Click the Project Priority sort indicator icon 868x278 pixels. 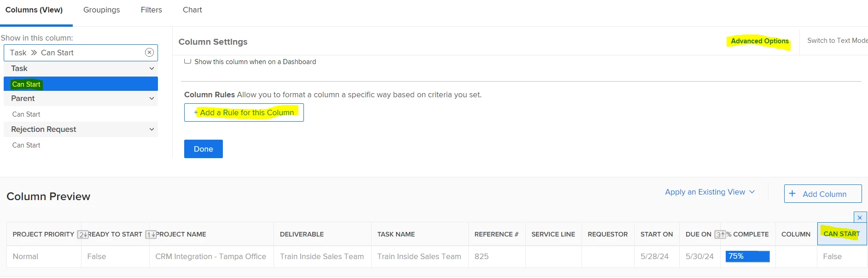pos(82,235)
